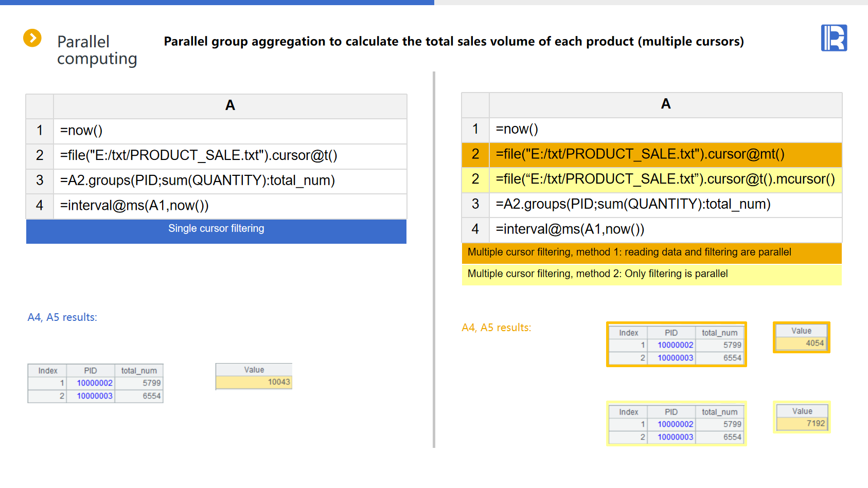Click the blue R logo icon
Image resolution: width=868 pixels, height=488 pixels.
pos(834,38)
